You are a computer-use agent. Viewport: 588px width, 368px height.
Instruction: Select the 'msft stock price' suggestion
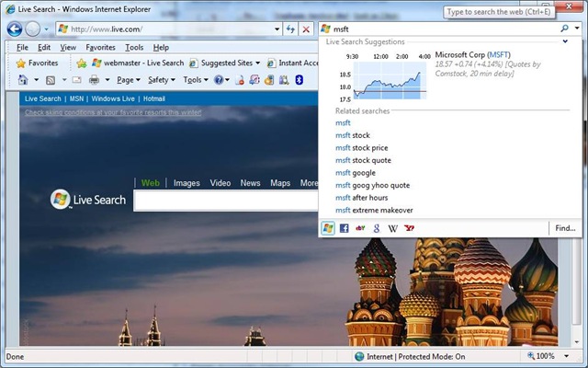pos(361,147)
